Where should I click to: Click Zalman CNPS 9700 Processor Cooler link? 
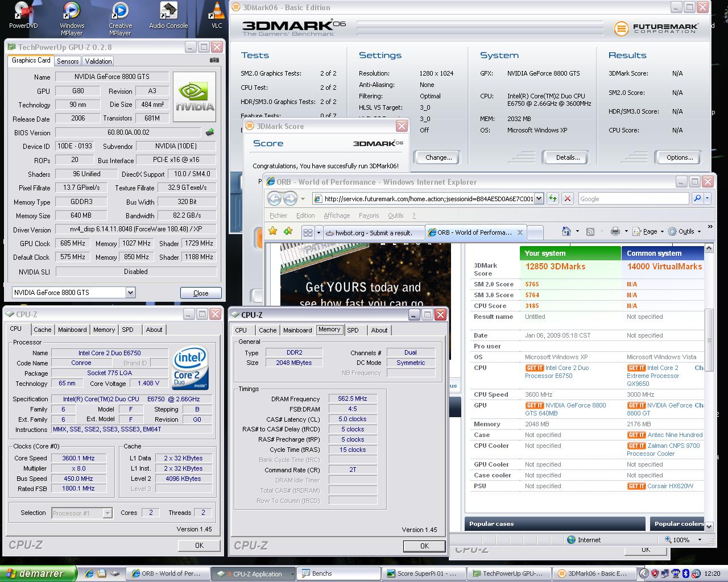[663, 450]
